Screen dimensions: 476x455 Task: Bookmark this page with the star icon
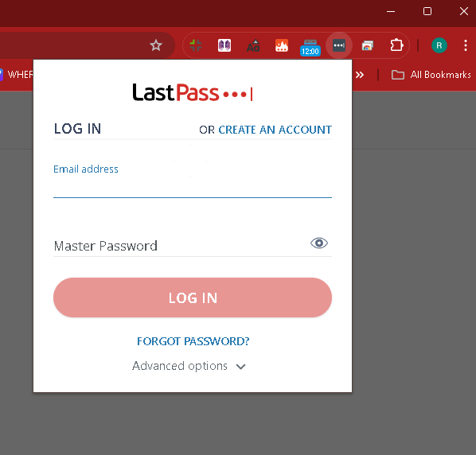tap(156, 45)
